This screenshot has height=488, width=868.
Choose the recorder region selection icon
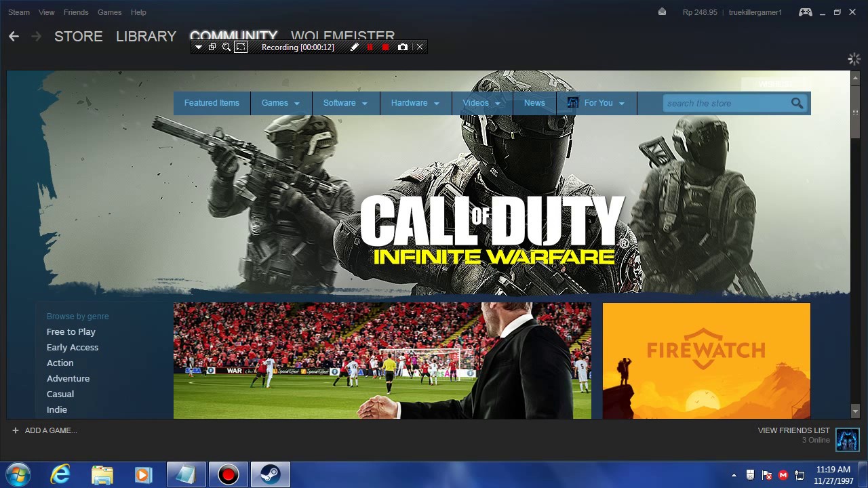click(x=241, y=47)
